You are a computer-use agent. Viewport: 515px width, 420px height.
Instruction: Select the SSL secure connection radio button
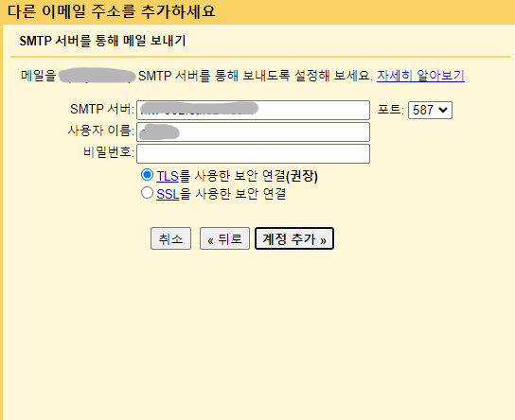point(147,193)
